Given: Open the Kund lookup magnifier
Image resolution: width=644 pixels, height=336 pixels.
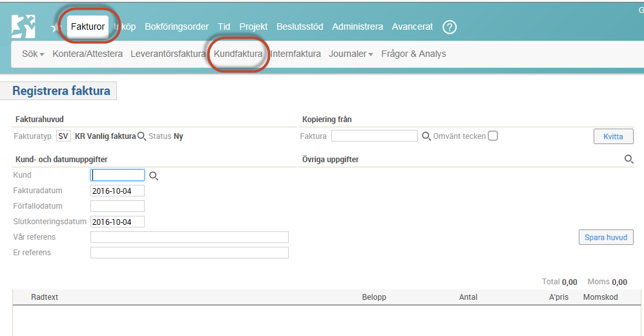Looking at the screenshot, I should 154,176.
